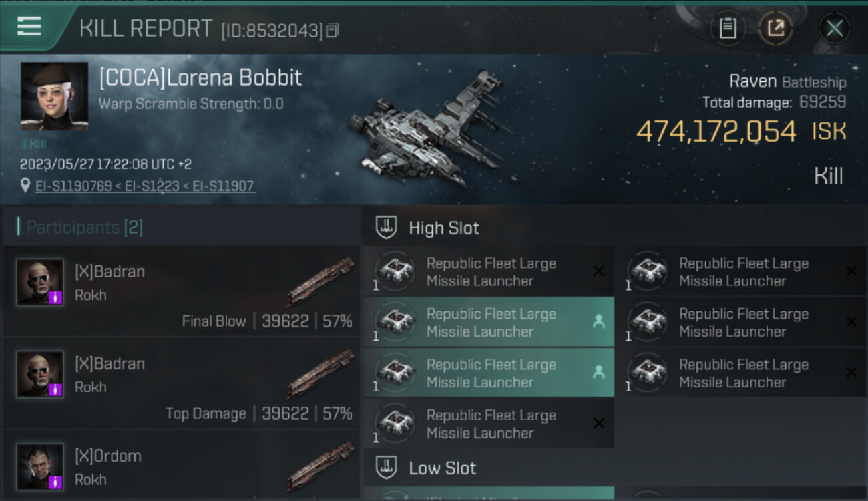Click the clipboard report icon
868x501 pixels.
[x=727, y=28]
